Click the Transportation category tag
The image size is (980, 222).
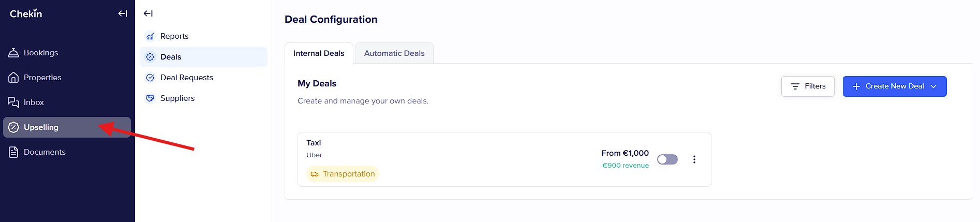pos(343,174)
